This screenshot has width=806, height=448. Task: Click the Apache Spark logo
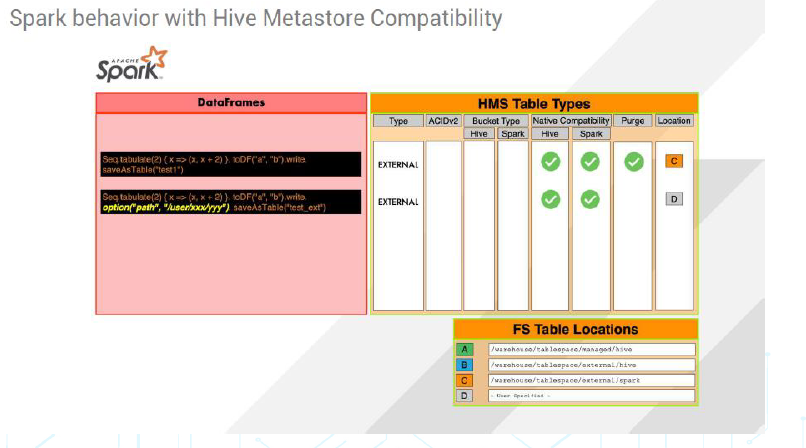click(x=131, y=64)
